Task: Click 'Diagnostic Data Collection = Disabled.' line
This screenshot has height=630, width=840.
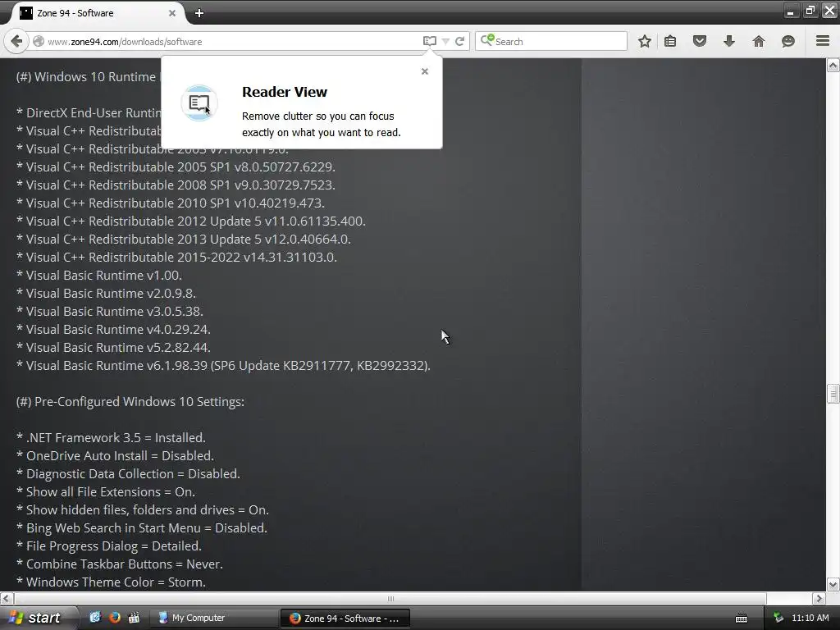Action: (128, 474)
